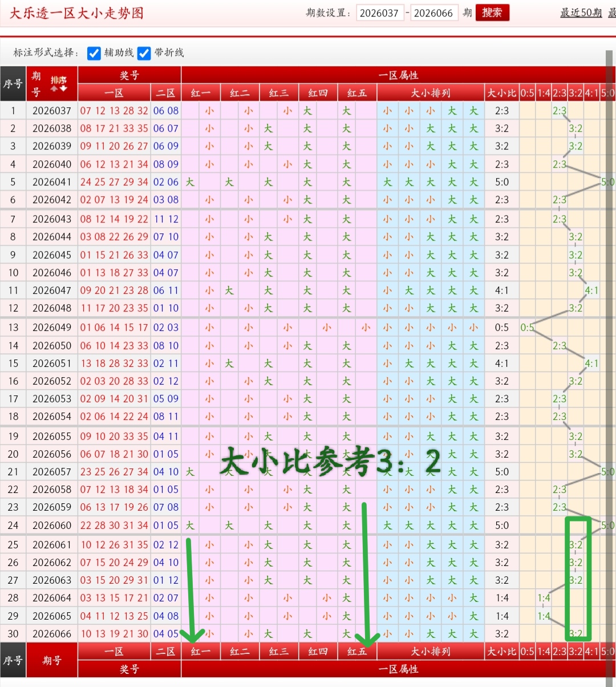616x687 pixels.
Task: Click front-area numbers 09 20 21 23 28
Action: pyautogui.click(x=114, y=290)
